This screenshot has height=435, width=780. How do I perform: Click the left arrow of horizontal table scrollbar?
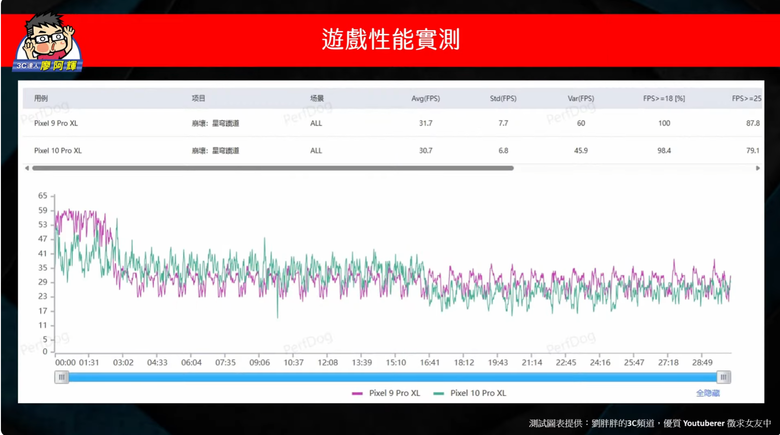pos(27,168)
